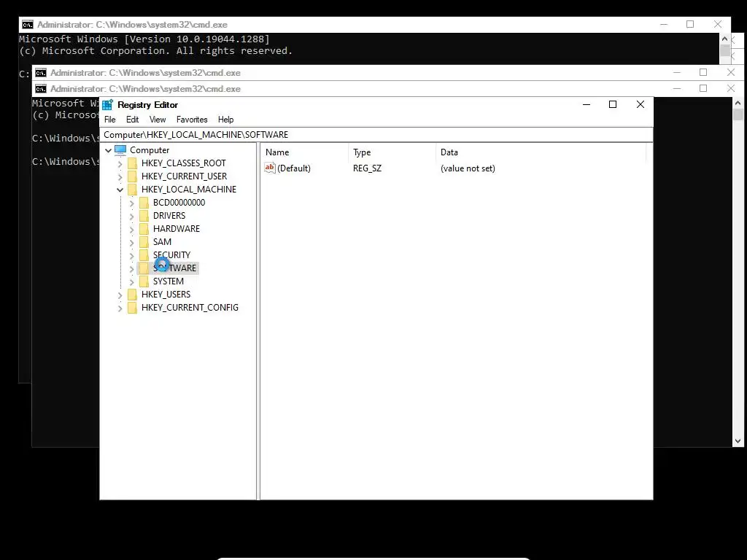Click the HKEY_CURRENT_CONFIG folder icon

pos(133,308)
